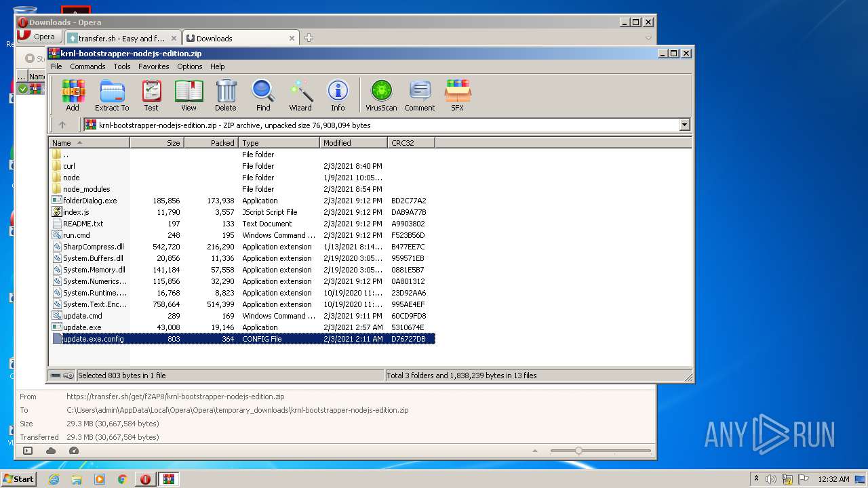The width and height of the screenshot is (868, 488).
Task: Select folderDialog.exe file
Action: (90, 201)
